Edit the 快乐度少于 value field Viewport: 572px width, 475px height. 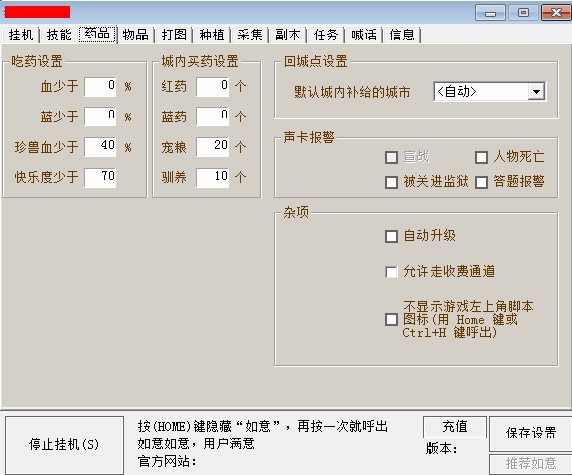click(x=100, y=177)
